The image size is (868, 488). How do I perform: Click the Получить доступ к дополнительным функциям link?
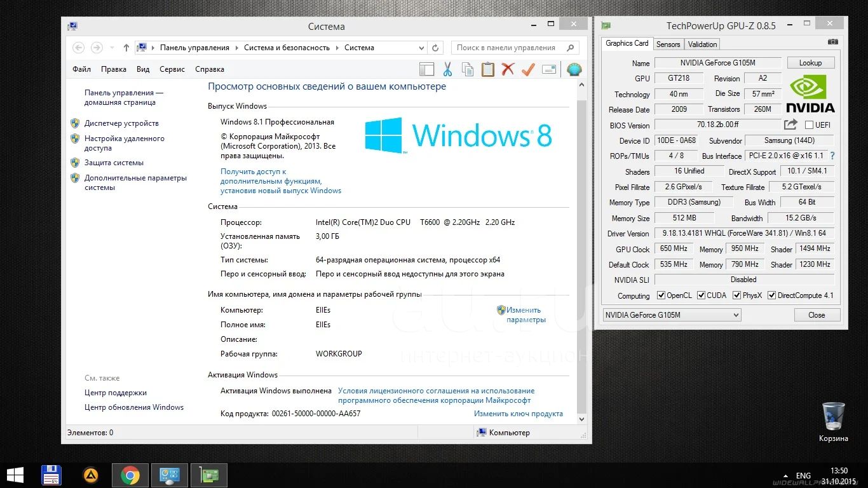281,181
